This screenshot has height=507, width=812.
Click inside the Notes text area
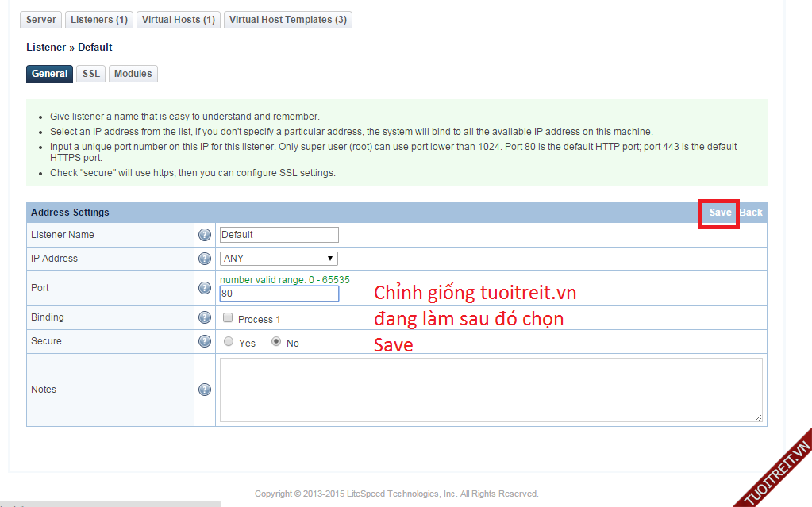point(491,390)
